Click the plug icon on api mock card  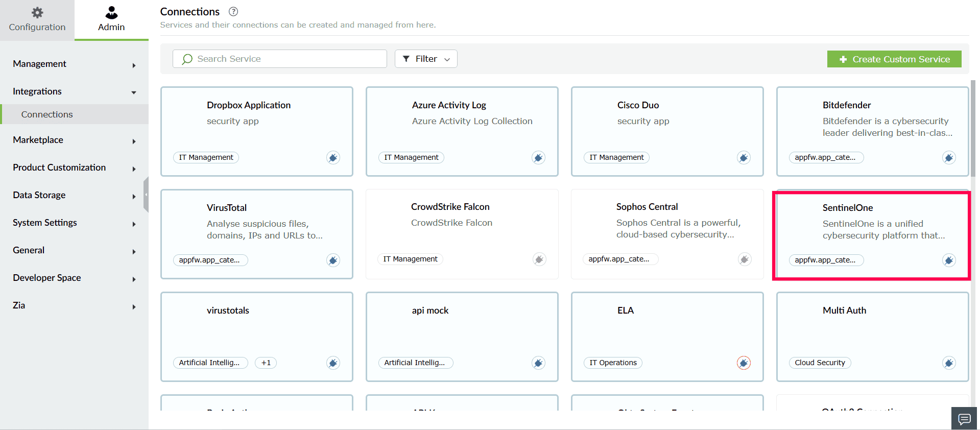538,363
